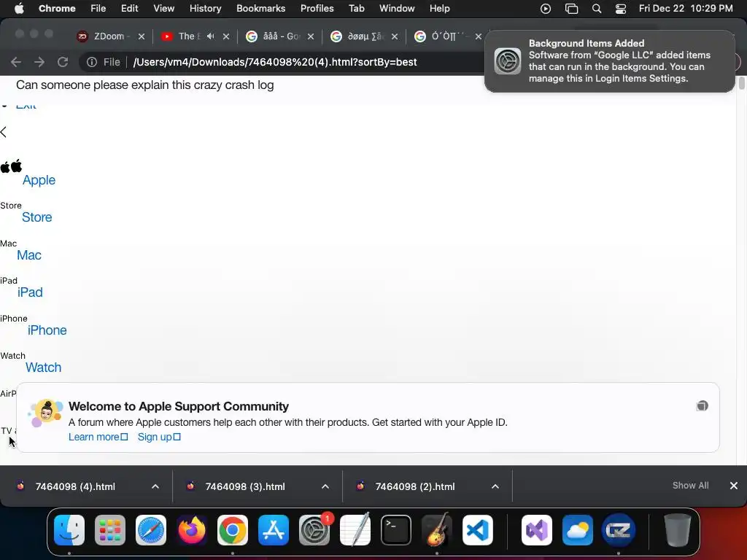The width and height of the screenshot is (747, 560).
Task: Open Terminal from the Dock
Action: (396, 530)
